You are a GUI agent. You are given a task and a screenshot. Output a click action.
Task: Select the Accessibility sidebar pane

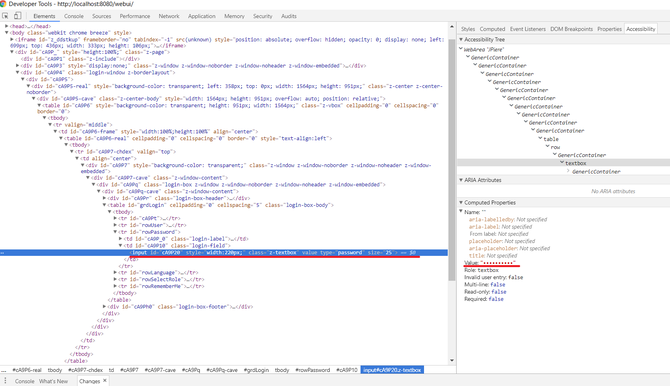pyautogui.click(x=641, y=29)
